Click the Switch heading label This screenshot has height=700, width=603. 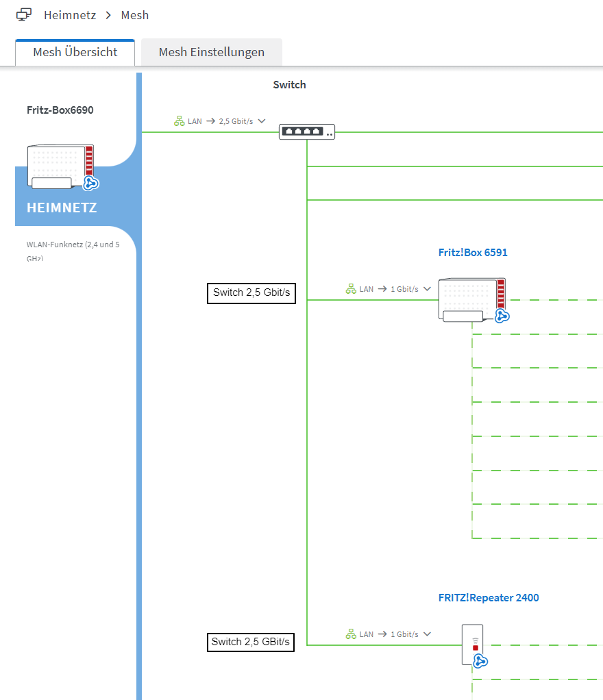(289, 85)
